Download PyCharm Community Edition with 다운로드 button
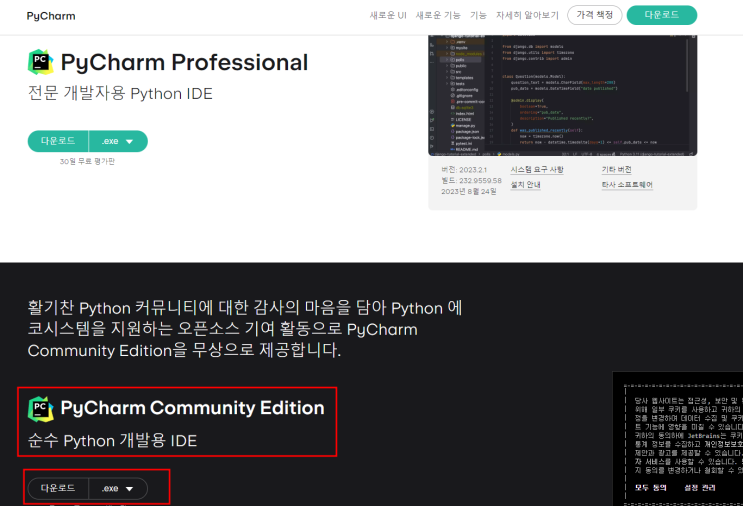The width and height of the screenshot is (743, 506). tap(58, 488)
